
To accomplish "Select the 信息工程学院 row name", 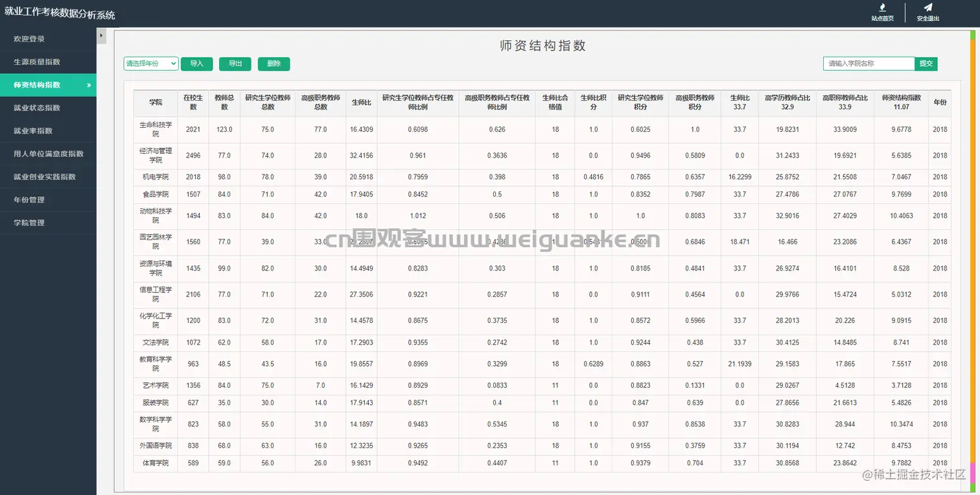I will coord(156,295).
